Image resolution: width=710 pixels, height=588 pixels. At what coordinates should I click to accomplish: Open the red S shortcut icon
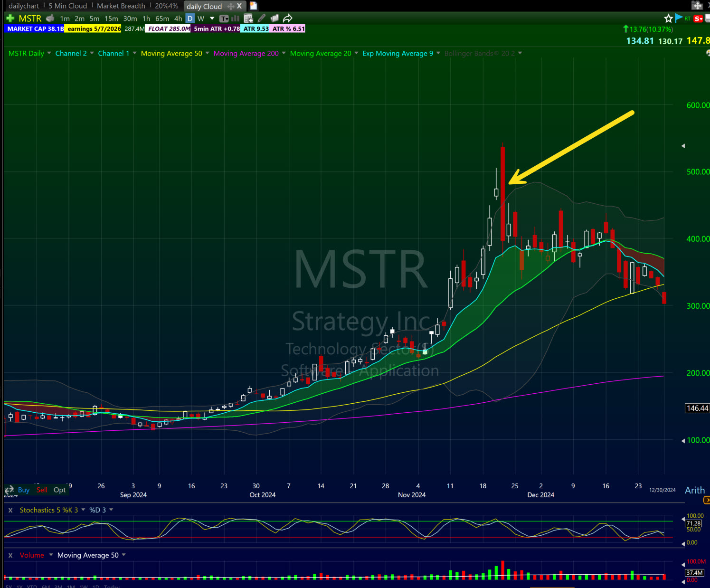pos(698,18)
